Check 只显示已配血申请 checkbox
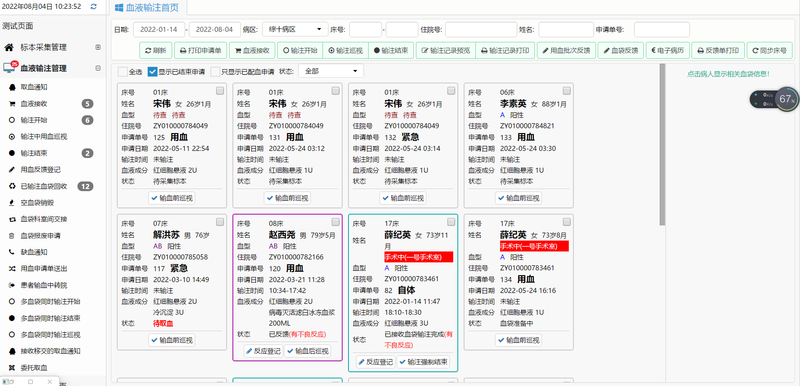Image resolution: width=800 pixels, height=386 pixels. pyautogui.click(x=215, y=71)
